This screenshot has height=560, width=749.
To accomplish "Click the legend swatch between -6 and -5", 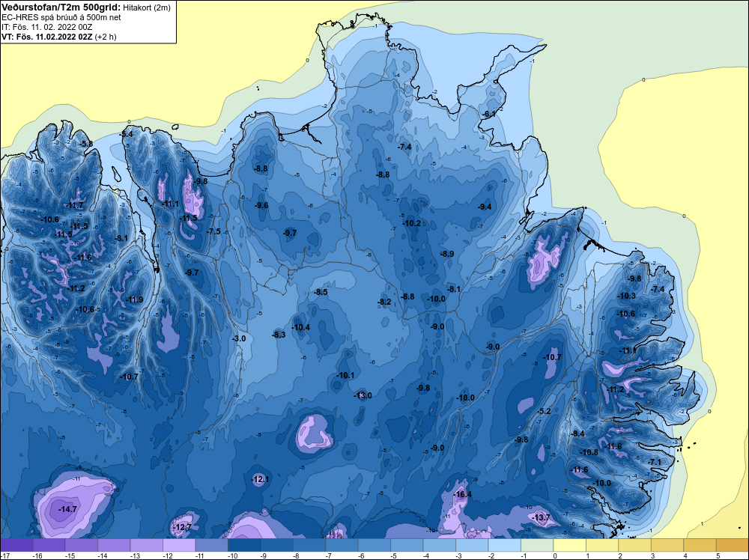I will [x=374, y=545].
